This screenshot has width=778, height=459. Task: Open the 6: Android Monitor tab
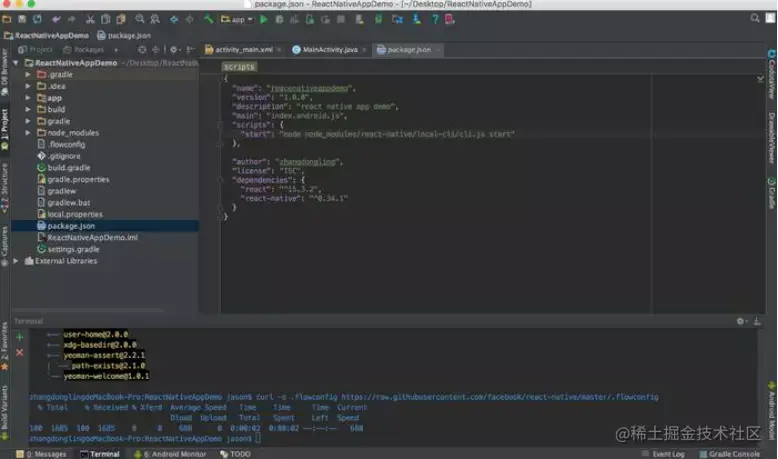pos(171,454)
